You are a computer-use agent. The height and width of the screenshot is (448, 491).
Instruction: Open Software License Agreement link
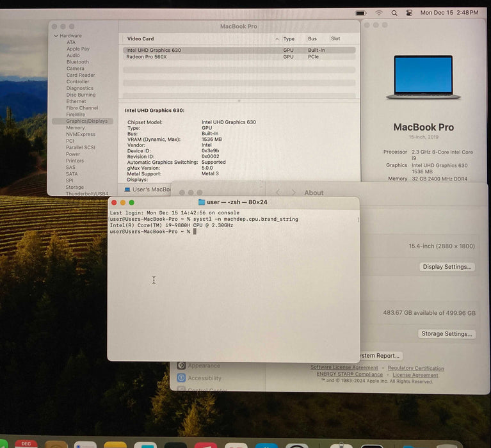coord(344,367)
